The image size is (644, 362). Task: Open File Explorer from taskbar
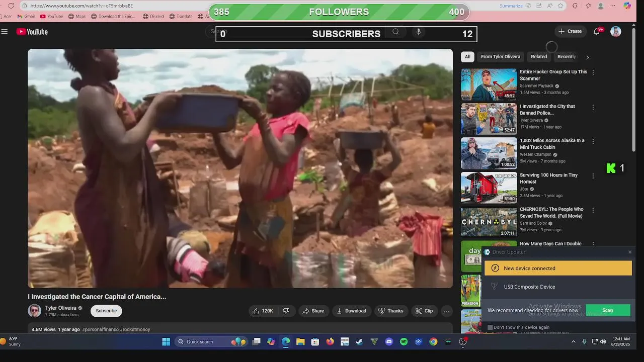[300, 342]
